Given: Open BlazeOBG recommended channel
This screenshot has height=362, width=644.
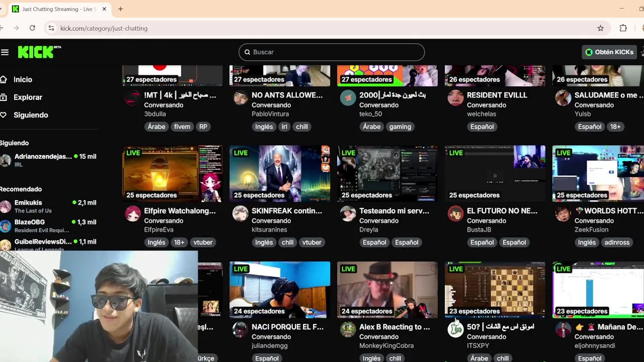Looking at the screenshot, I should click(x=48, y=226).
